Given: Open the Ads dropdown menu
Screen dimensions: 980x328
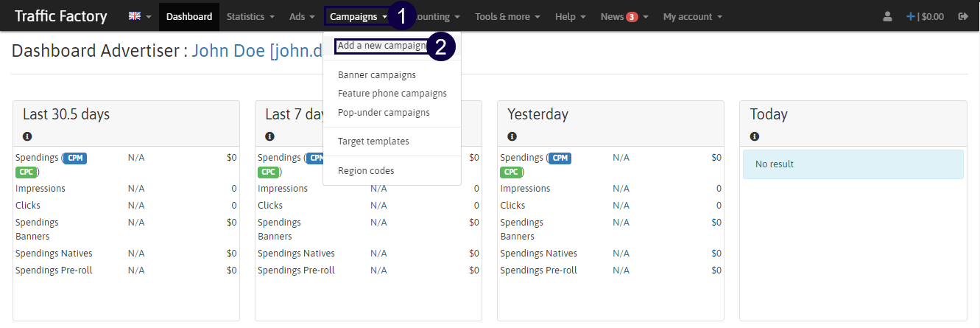Looking at the screenshot, I should coord(302,16).
